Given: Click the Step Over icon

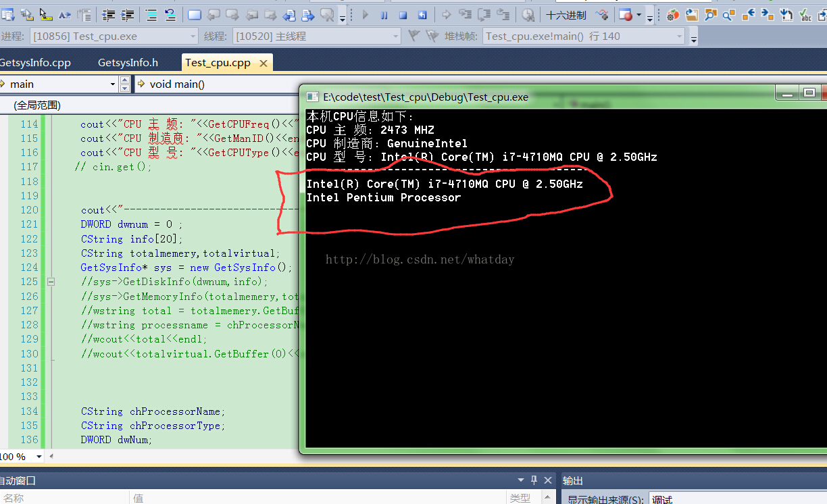Looking at the screenshot, I should pos(484,15).
